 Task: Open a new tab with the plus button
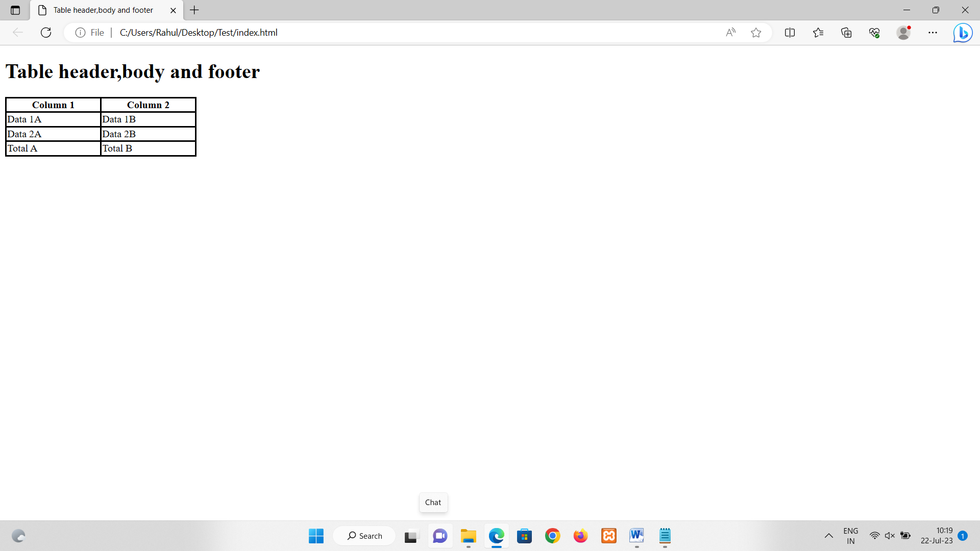point(194,10)
